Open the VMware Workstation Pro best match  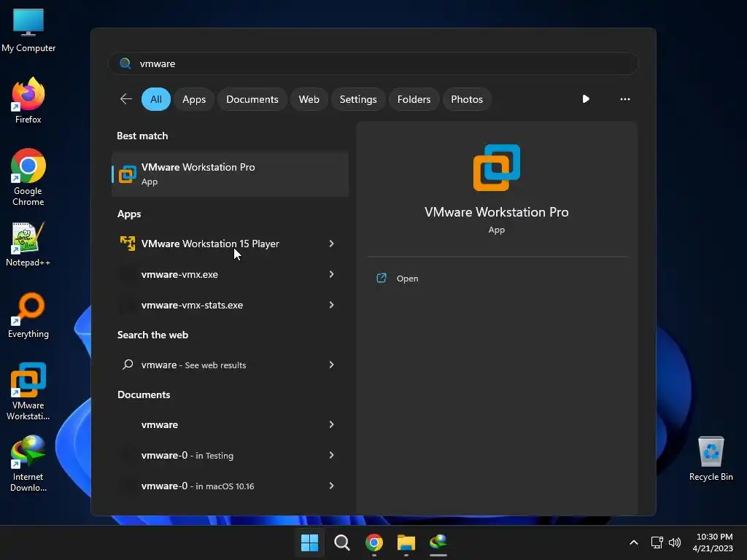230,174
